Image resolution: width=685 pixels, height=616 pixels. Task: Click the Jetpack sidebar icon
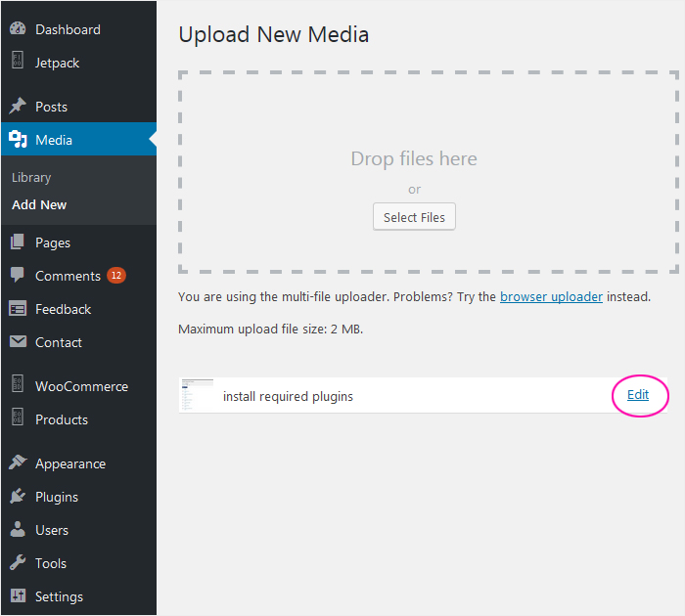[x=18, y=61]
